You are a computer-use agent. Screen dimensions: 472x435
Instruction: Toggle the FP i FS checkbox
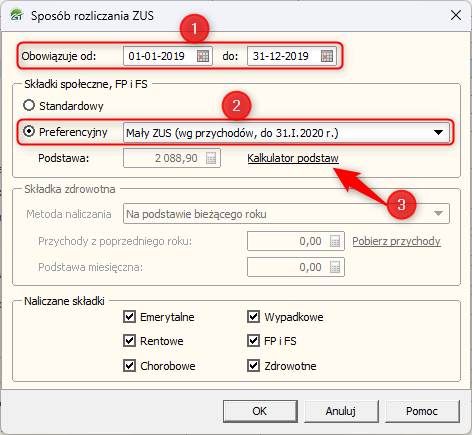tap(253, 341)
